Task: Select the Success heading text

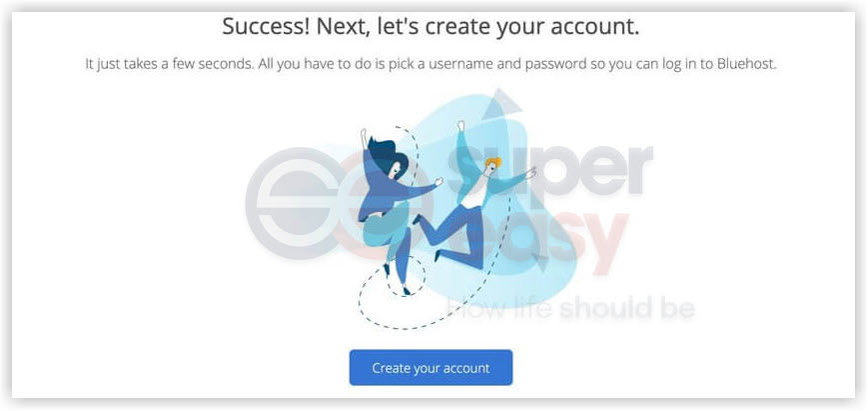Action: (431, 27)
